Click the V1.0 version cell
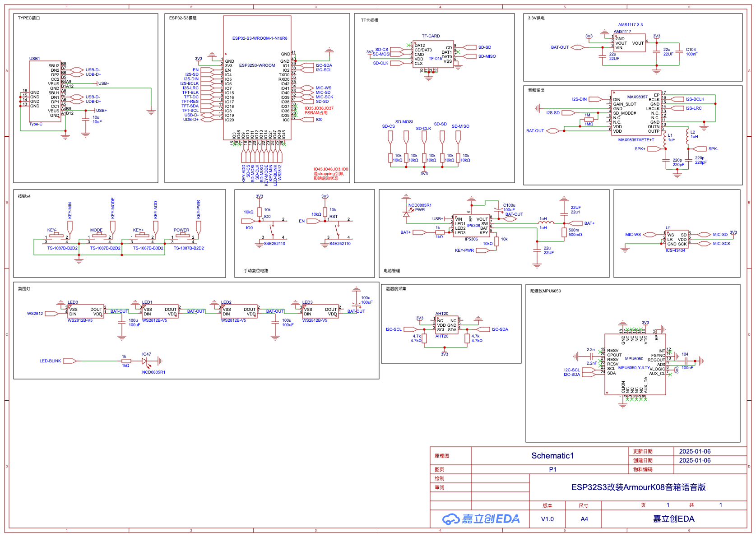Image resolution: width=756 pixels, height=537 pixels. coord(547,519)
